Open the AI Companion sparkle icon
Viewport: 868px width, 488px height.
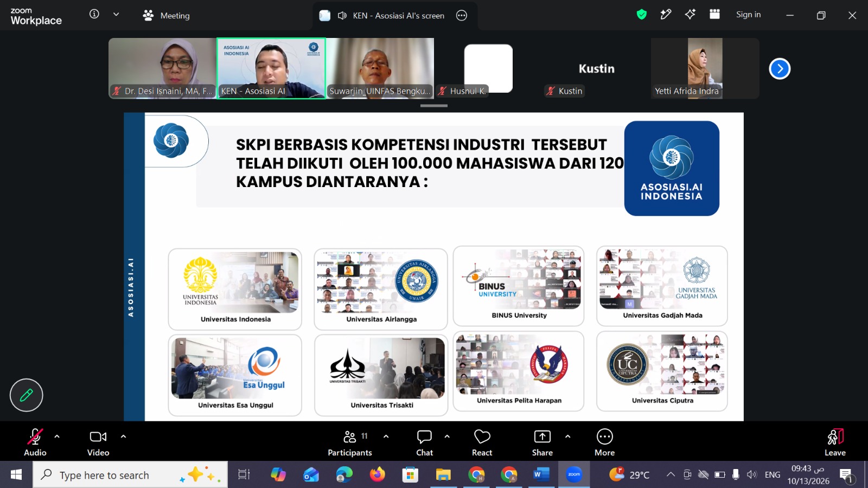[690, 15]
